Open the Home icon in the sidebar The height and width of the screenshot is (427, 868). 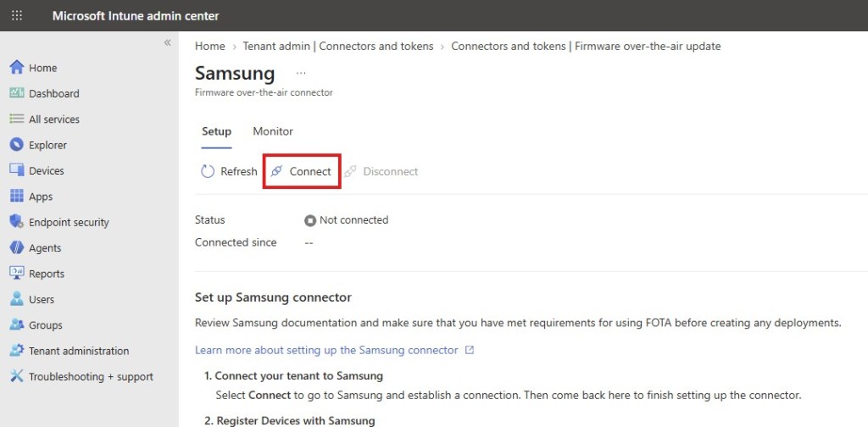tap(17, 68)
